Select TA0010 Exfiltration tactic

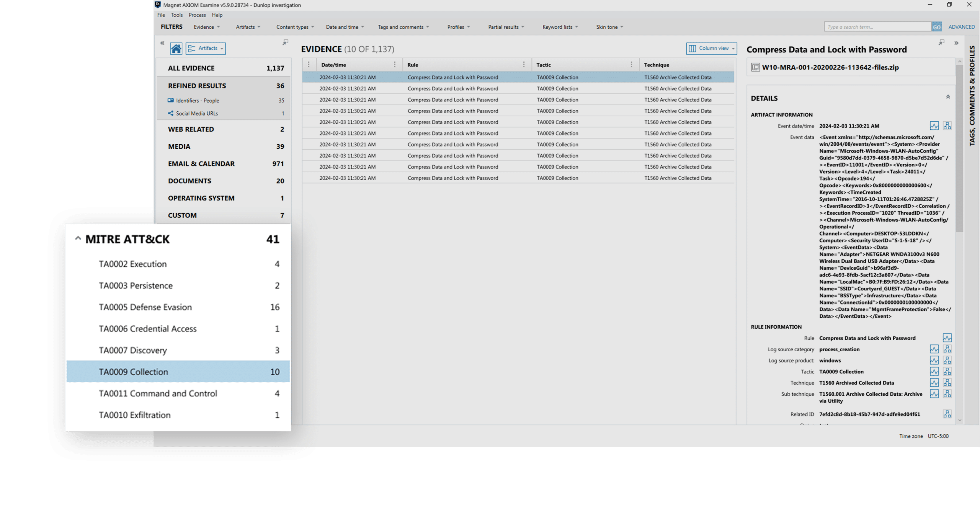(178, 415)
